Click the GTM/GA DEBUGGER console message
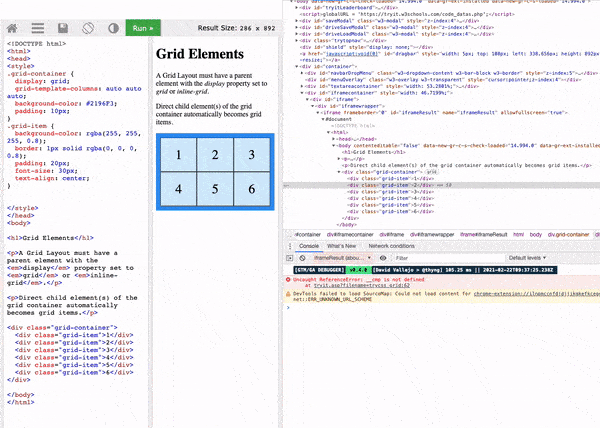This screenshot has height=428, width=600. pos(425,270)
